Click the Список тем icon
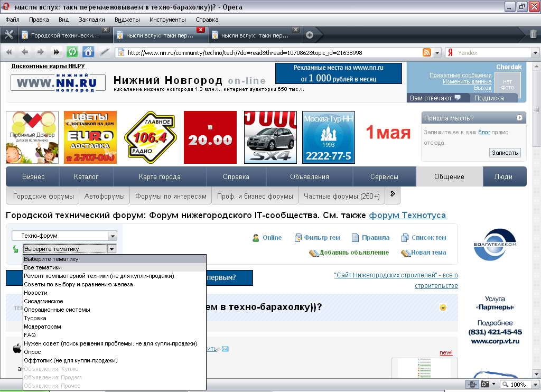 [405, 238]
